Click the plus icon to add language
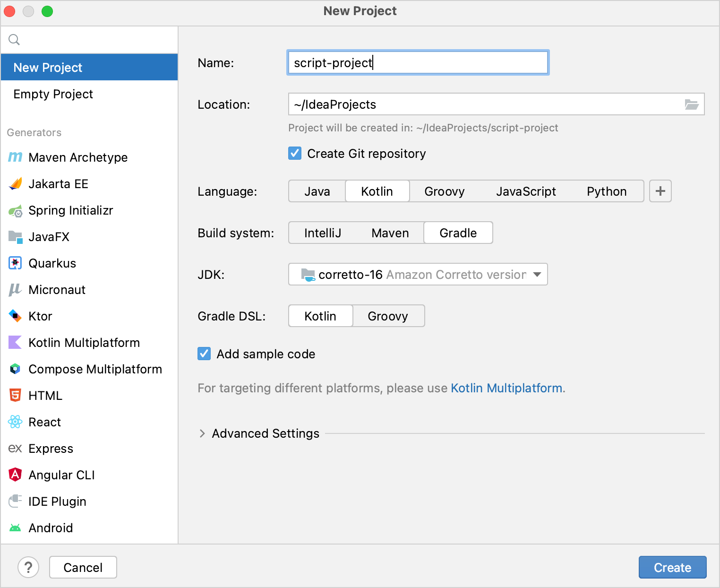This screenshot has width=720, height=588. 660,191
